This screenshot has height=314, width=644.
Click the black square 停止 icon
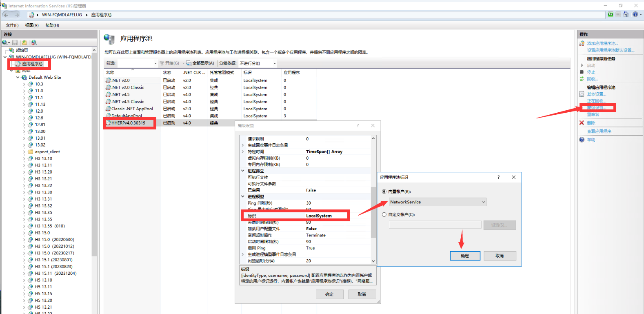tap(582, 72)
